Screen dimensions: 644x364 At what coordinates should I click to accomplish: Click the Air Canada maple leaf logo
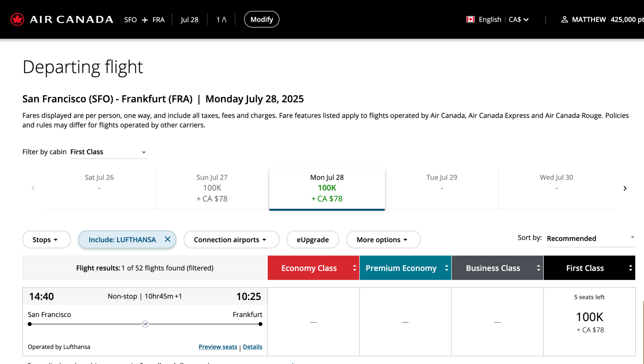click(17, 19)
